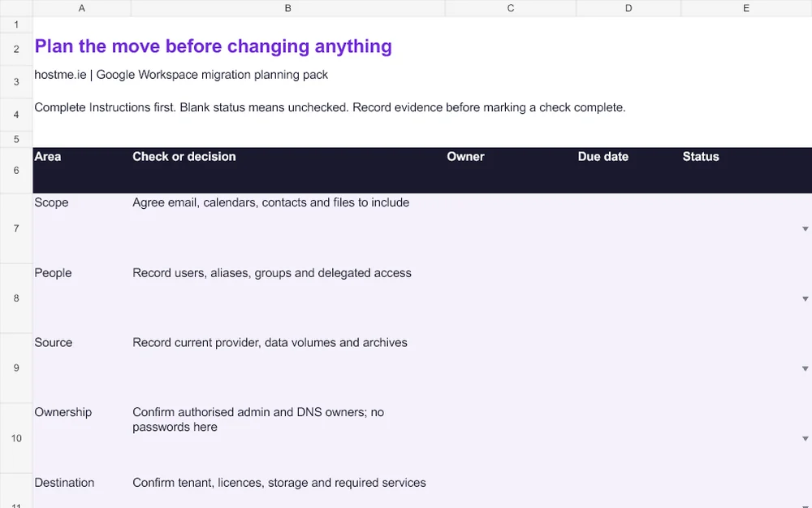This screenshot has width=812, height=508.
Task: Select column E header
Action: pyautogui.click(x=746, y=8)
